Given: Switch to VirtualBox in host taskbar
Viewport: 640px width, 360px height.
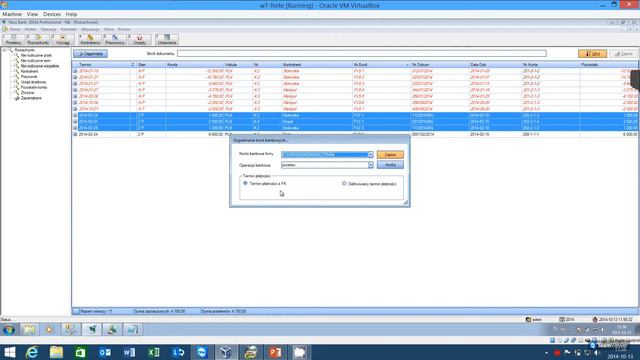Looking at the screenshot, I should click(x=226, y=352).
